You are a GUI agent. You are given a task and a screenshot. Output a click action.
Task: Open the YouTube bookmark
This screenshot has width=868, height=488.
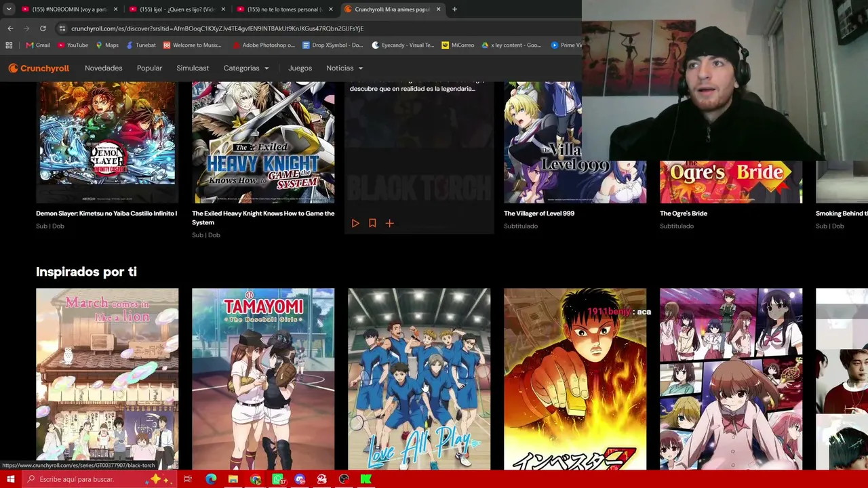point(73,45)
